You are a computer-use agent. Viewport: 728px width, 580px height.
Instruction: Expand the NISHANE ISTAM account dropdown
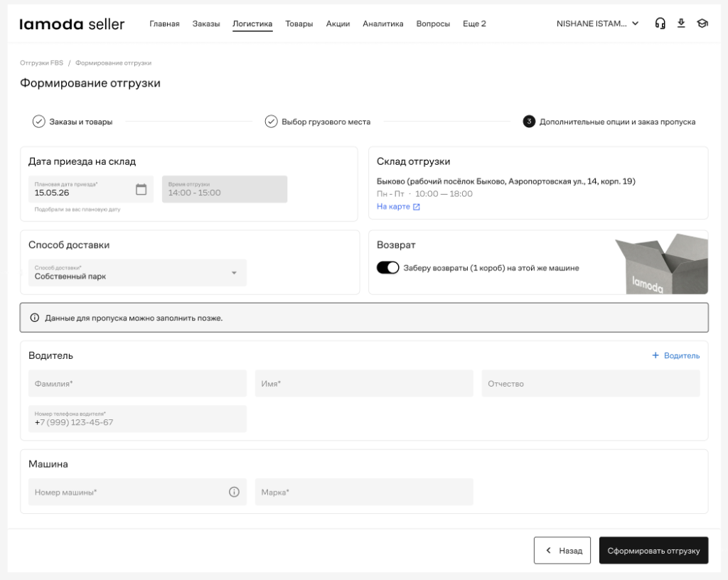pyautogui.click(x=597, y=23)
